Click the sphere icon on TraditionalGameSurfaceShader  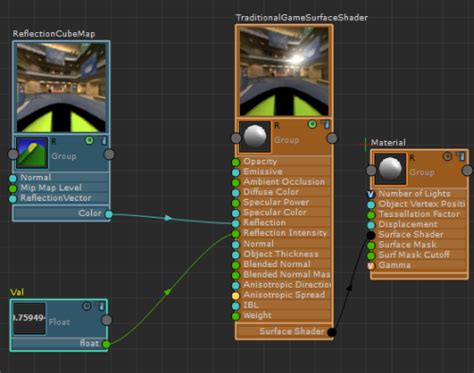coord(255,137)
